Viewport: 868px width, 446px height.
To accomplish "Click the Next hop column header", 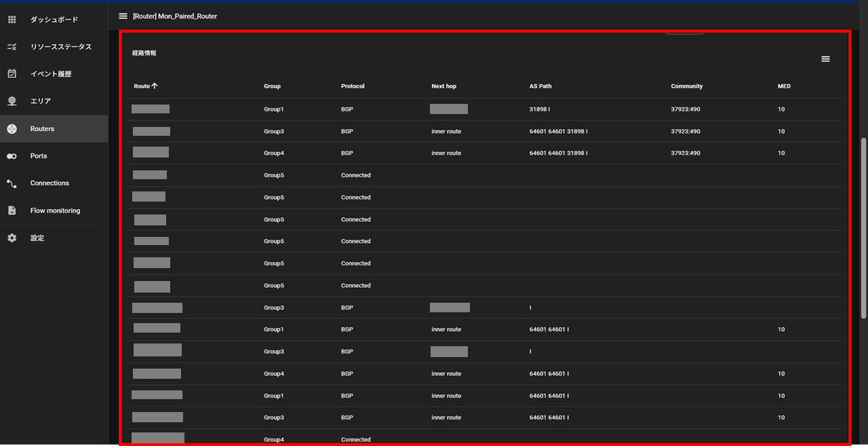I will point(443,86).
